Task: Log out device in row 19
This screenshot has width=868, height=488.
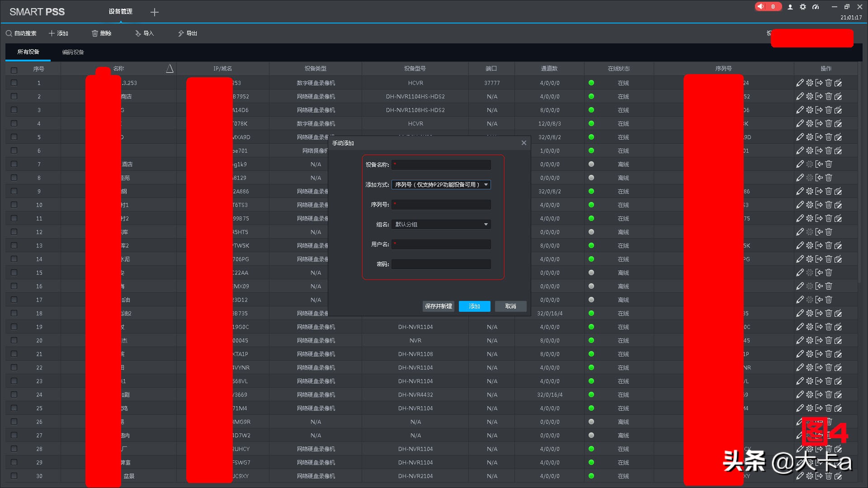Action: click(819, 327)
